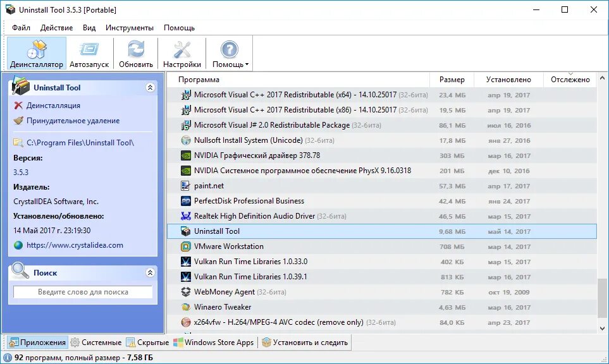
Task: Open the Действие menu
Action: tap(57, 28)
